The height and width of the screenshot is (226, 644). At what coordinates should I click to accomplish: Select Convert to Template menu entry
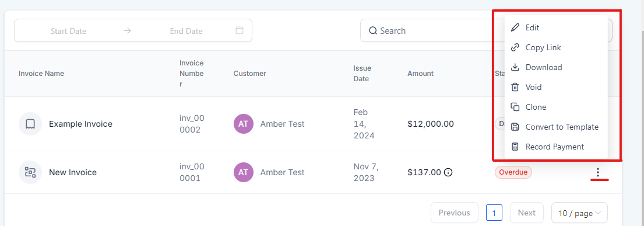point(555,127)
